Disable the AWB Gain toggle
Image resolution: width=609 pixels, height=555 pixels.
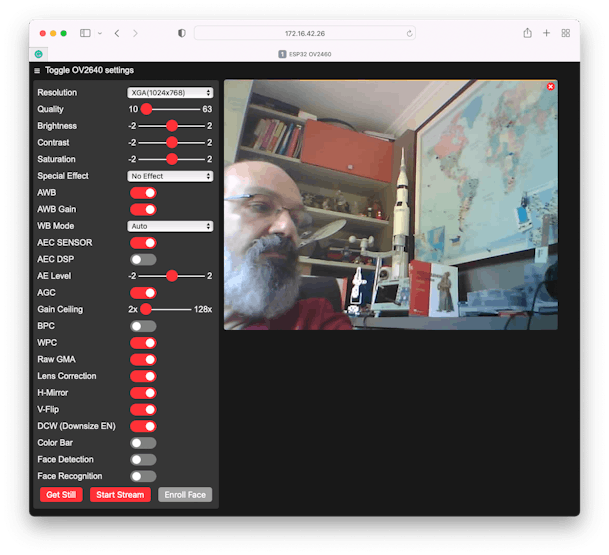(x=143, y=210)
